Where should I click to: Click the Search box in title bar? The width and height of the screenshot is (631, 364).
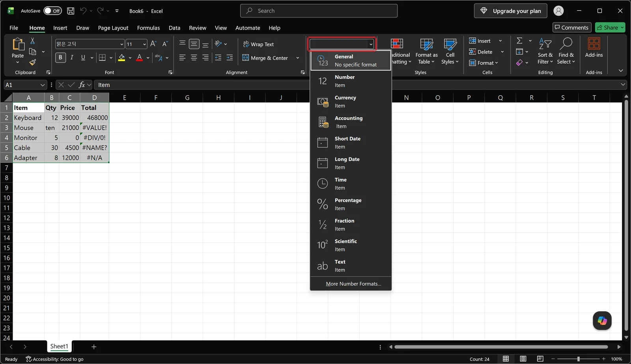point(319,11)
